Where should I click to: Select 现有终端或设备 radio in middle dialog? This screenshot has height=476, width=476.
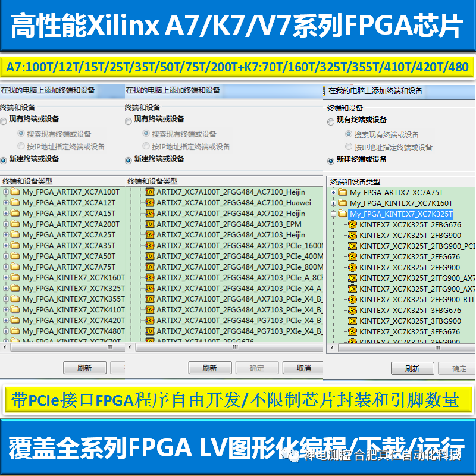click(x=129, y=121)
